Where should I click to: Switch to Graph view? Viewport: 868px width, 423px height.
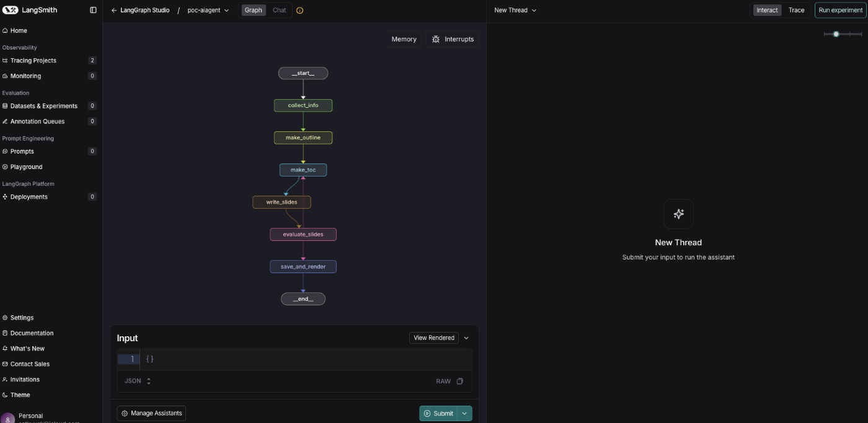pyautogui.click(x=253, y=10)
